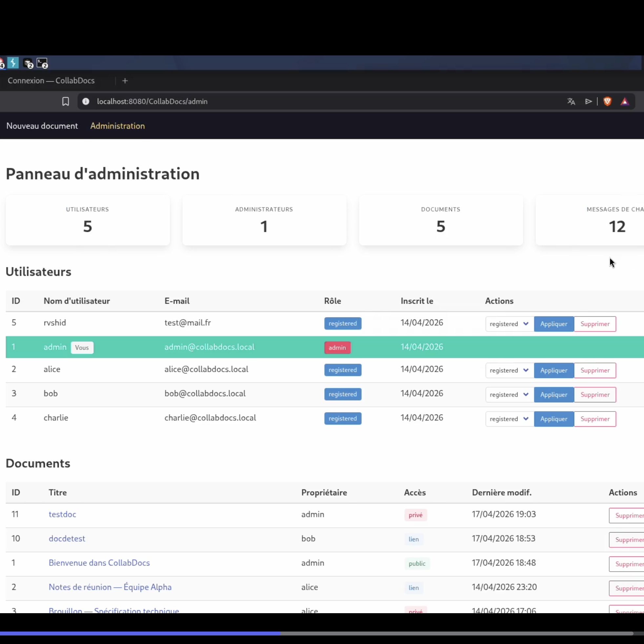Image resolution: width=644 pixels, height=644 pixels.
Task: Delete Notes de réunion with Supprimer
Action: 627,588
